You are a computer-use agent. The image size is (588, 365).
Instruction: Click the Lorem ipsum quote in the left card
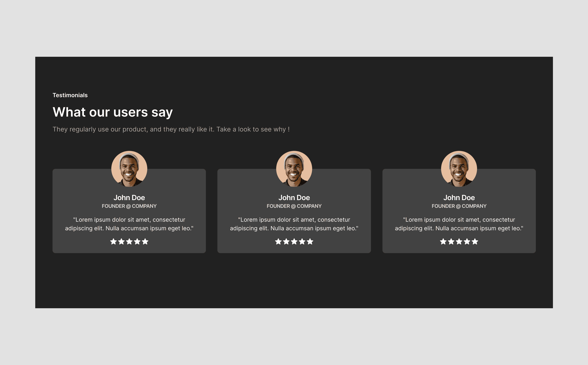click(x=129, y=224)
